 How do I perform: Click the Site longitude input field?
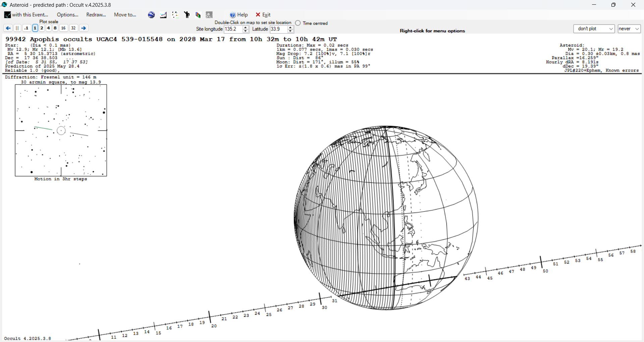233,29
